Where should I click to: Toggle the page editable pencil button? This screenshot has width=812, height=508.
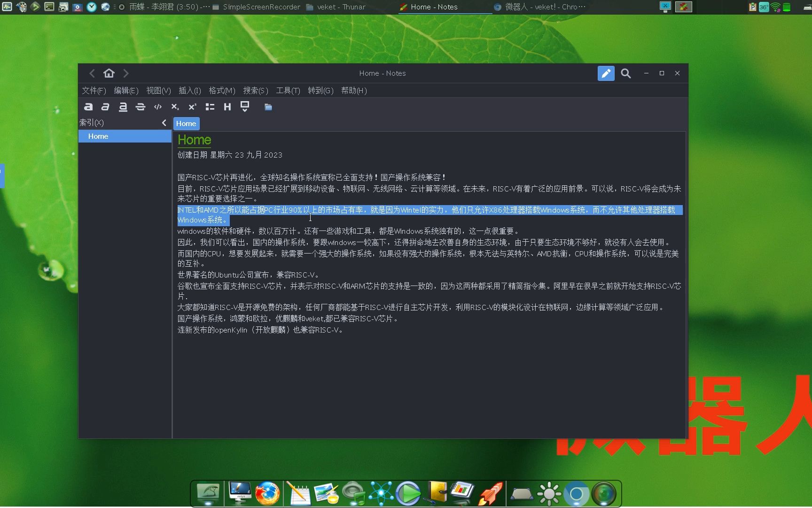(606, 73)
